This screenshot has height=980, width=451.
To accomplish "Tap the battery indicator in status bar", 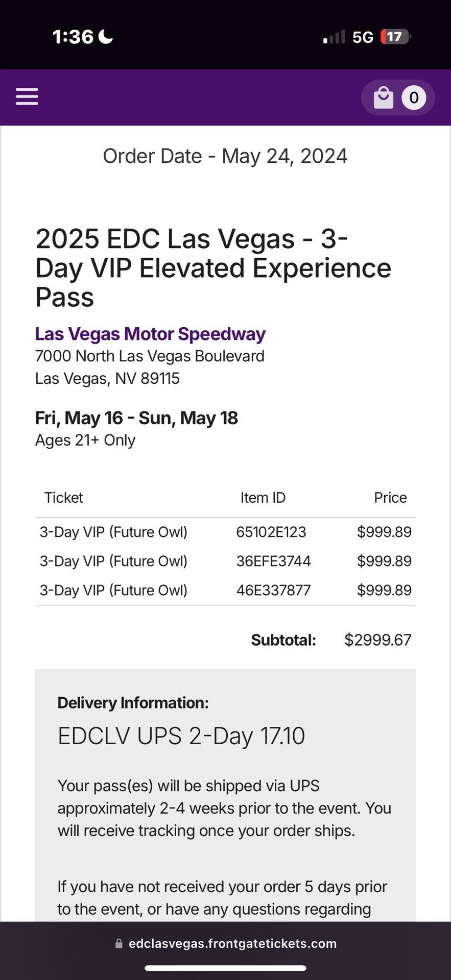I will (396, 37).
